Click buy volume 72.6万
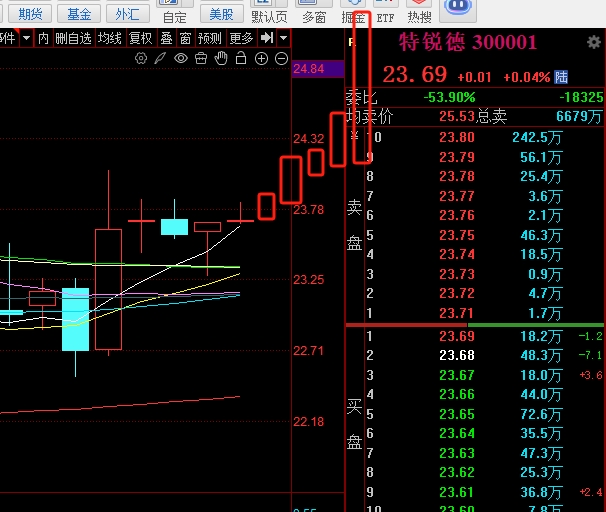Image resolution: width=606 pixels, height=512 pixels. 540,414
